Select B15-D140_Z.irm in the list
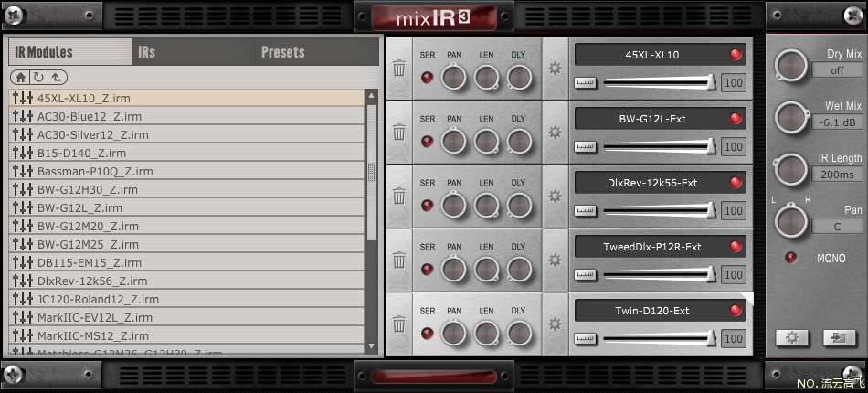The width and height of the screenshot is (868, 393). [186, 153]
